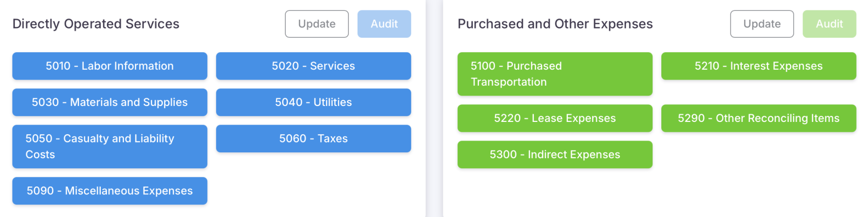The height and width of the screenshot is (217, 868).
Task: Open 5220 - Lease Expenses form
Action: (554, 118)
